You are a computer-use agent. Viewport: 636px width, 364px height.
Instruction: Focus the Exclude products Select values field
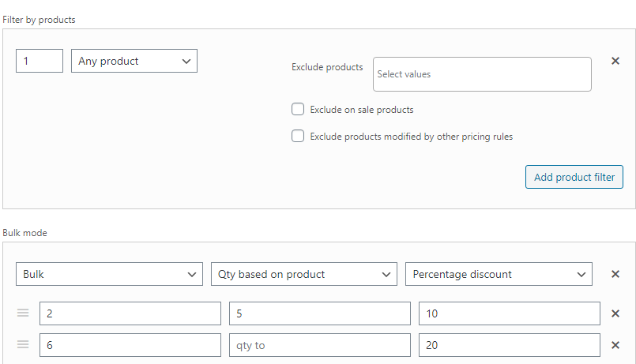point(482,74)
